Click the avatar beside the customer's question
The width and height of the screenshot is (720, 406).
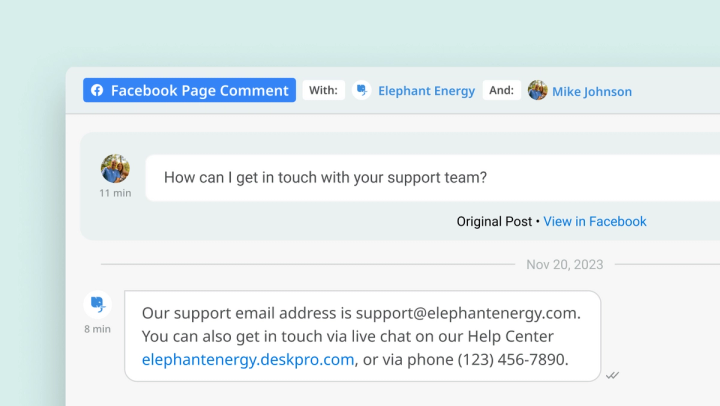(x=115, y=168)
